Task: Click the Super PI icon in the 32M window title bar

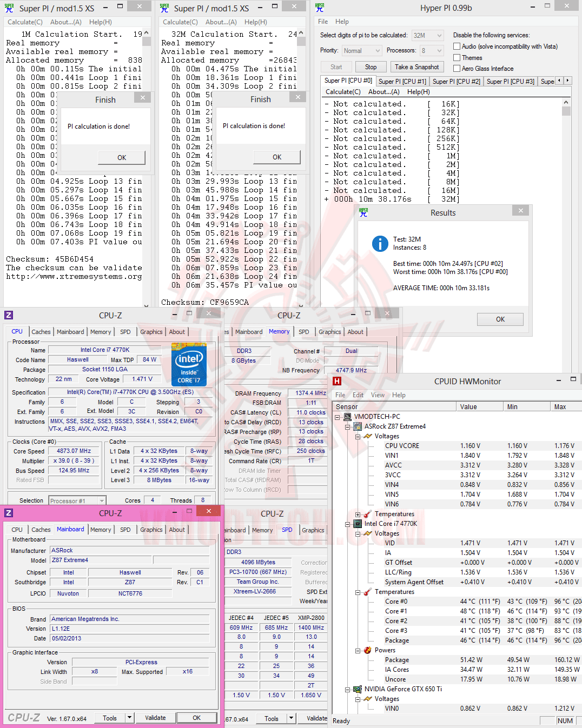Action: [164, 8]
